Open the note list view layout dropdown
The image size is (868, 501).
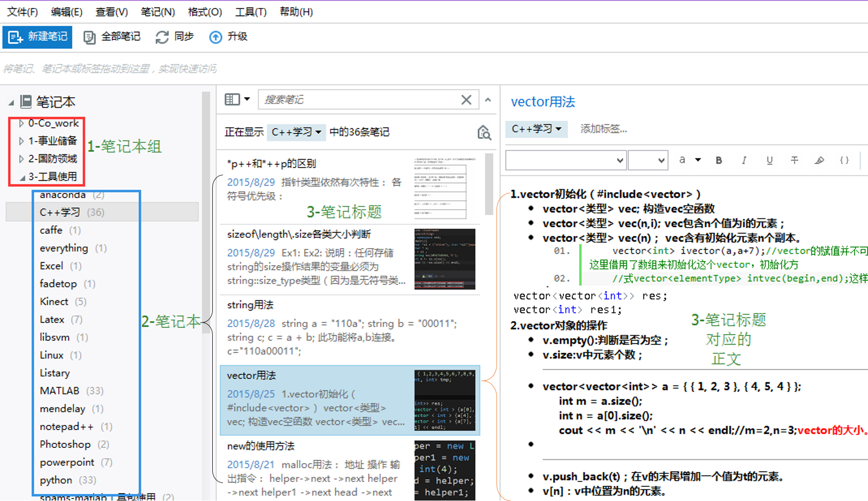(x=237, y=99)
